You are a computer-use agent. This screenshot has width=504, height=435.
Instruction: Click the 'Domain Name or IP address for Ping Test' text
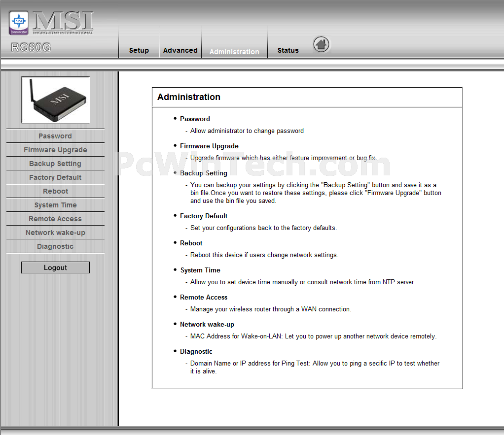315,367
